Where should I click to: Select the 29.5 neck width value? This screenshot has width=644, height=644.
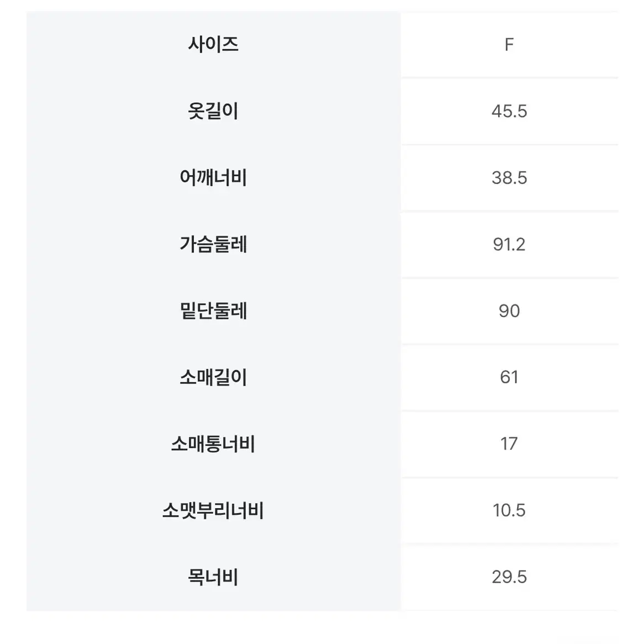pyautogui.click(x=509, y=577)
